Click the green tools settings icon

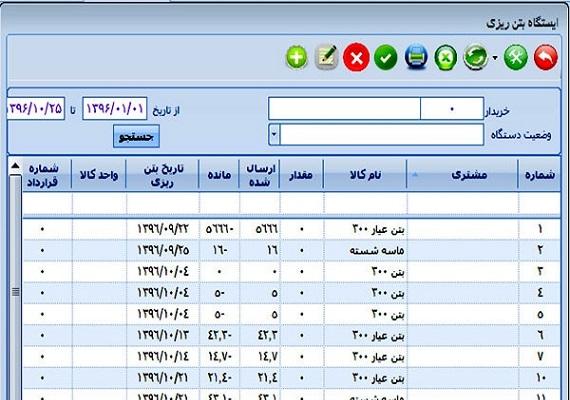coord(516,57)
